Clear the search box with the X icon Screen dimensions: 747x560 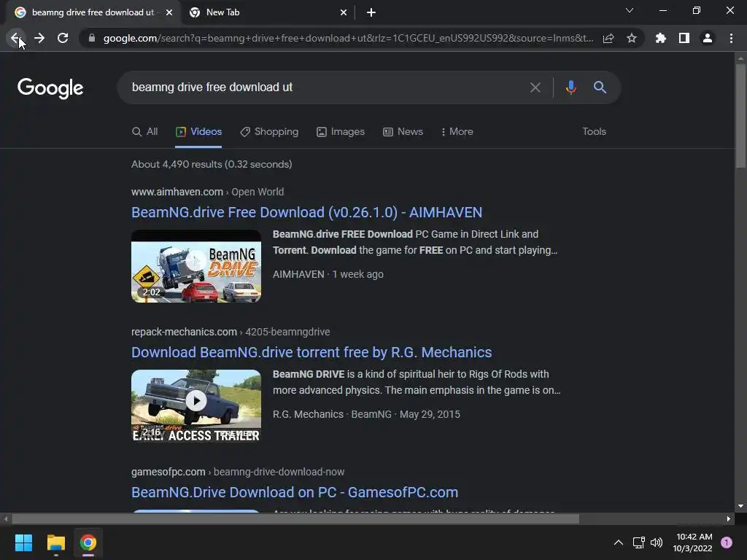pyautogui.click(x=535, y=87)
